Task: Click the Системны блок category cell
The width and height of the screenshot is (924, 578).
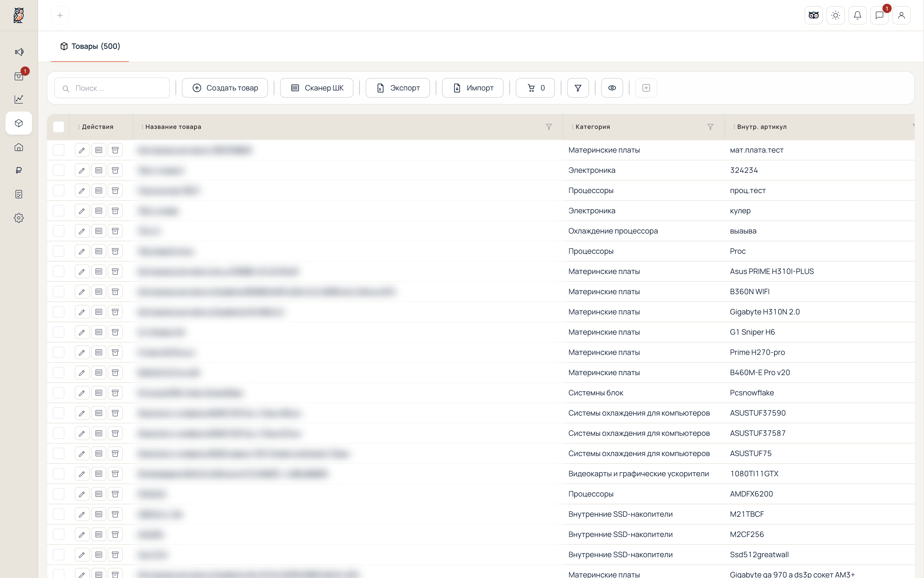Action: coord(596,392)
